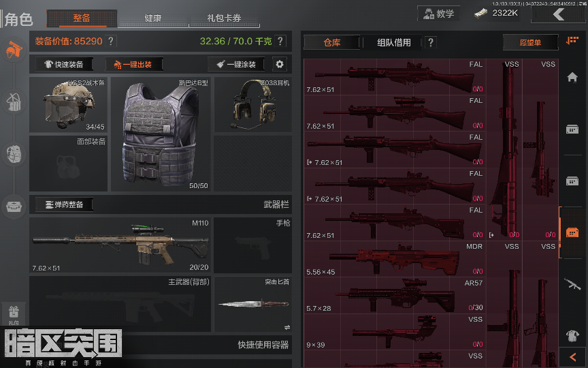Toggle the knife swap arrows icon
588x368 pixels.
(287, 327)
